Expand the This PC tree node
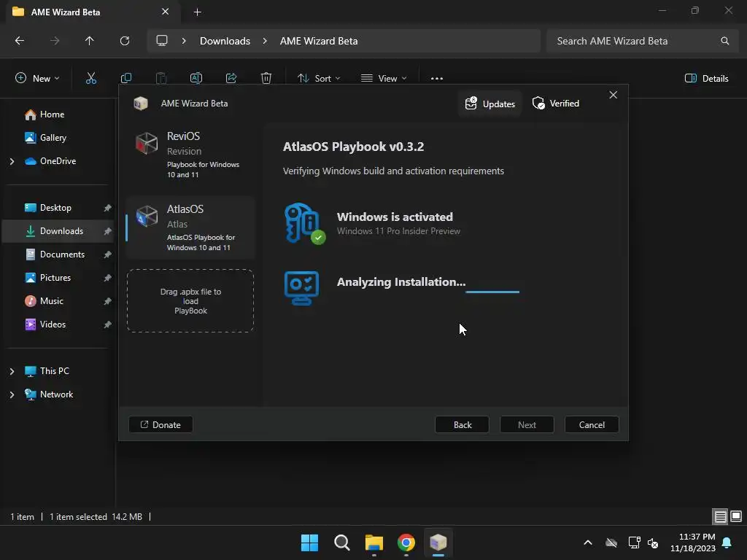Viewport: 747px width, 560px height. pos(12,371)
